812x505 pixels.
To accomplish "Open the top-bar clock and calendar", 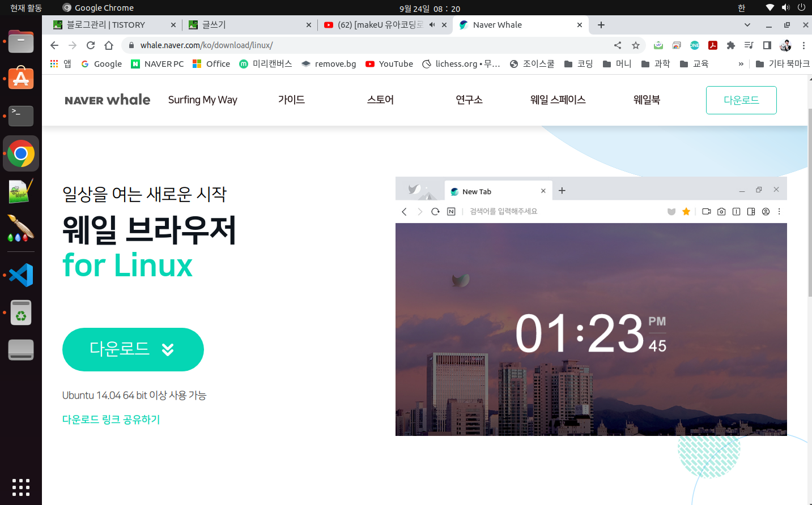I will pos(430,8).
